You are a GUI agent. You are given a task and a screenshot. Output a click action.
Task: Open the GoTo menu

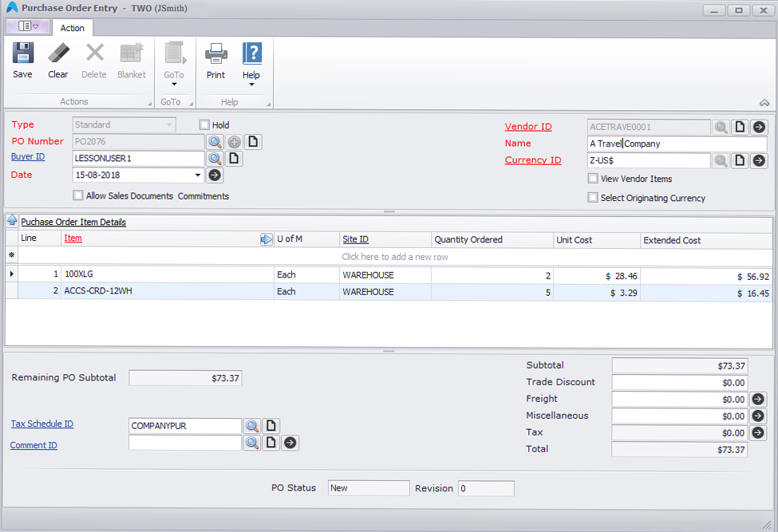point(174,64)
